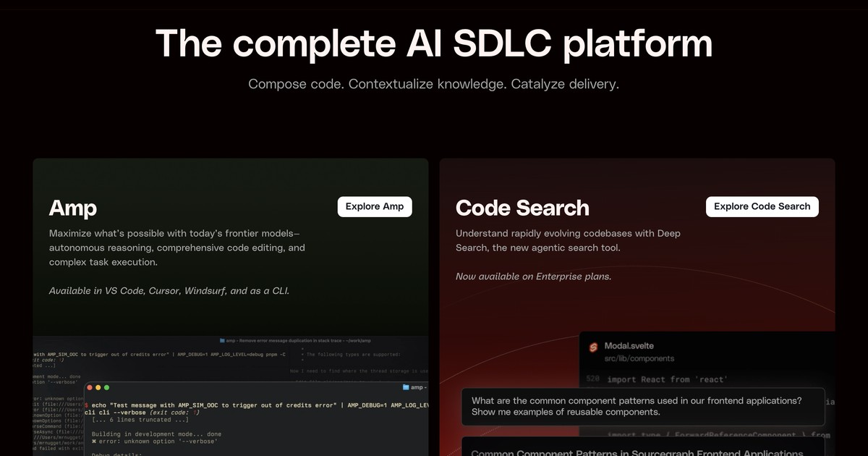Click the green zoom dot in Amp terminal
The image size is (868, 456).
(x=107, y=388)
